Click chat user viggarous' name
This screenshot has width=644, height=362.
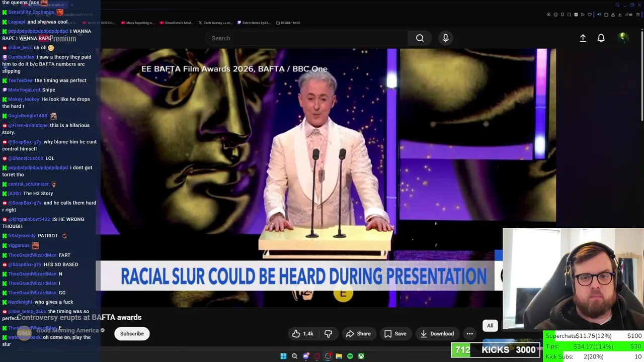(19, 245)
